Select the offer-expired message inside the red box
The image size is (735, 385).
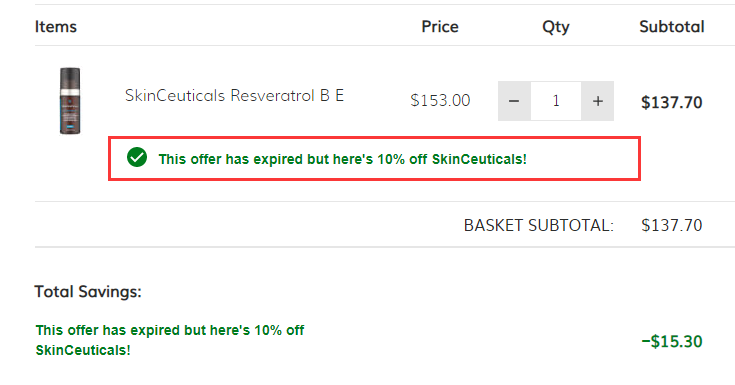pos(343,159)
